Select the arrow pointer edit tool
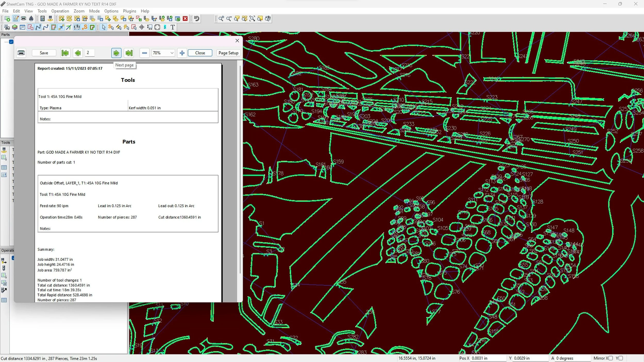644x362 pixels. pyautogui.click(x=104, y=27)
